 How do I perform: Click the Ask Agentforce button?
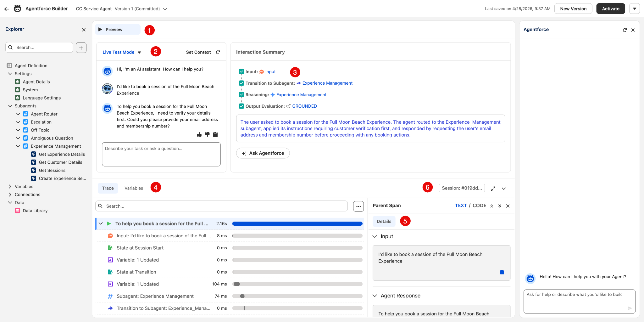click(263, 153)
